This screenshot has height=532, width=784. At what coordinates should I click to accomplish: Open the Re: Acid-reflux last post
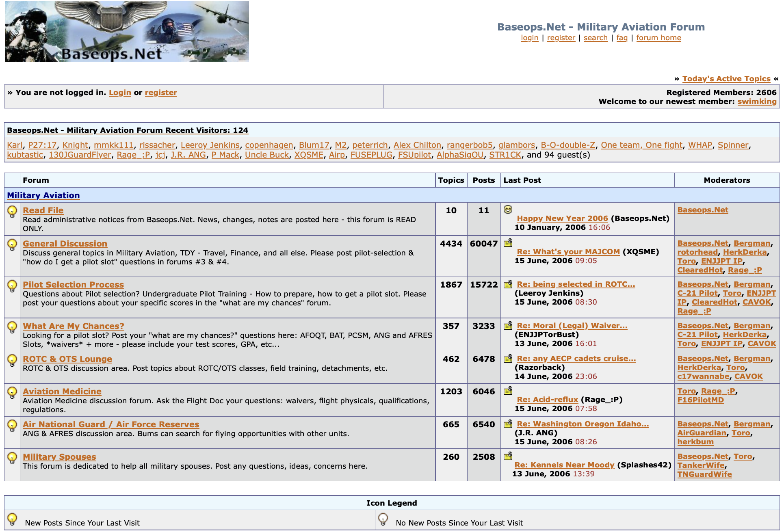coord(547,400)
